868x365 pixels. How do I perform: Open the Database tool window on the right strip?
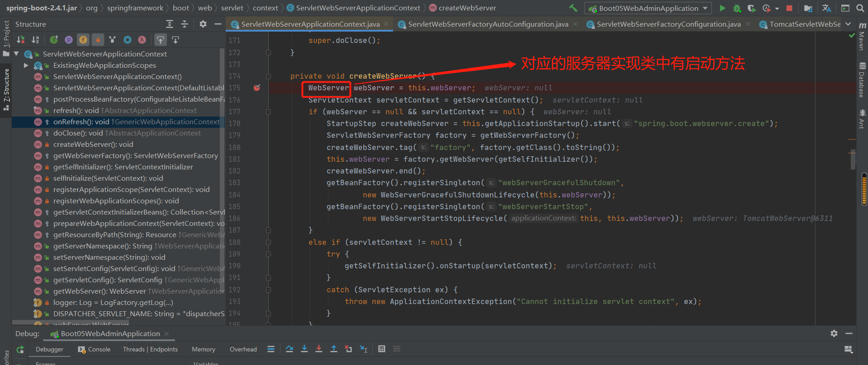[862, 80]
